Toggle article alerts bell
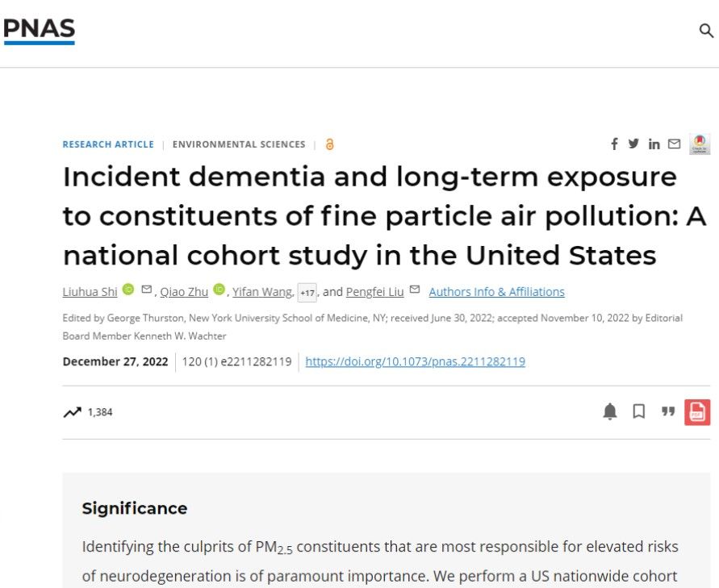This screenshot has height=588, width=719. [x=610, y=412]
